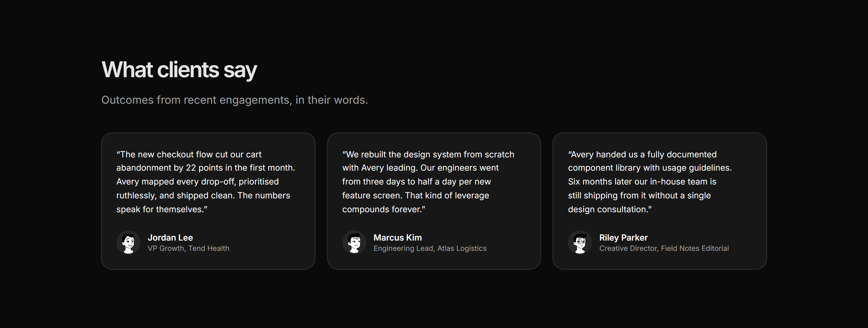The width and height of the screenshot is (868, 328).
Task: Select the Jordan Lee name label
Action: point(170,238)
